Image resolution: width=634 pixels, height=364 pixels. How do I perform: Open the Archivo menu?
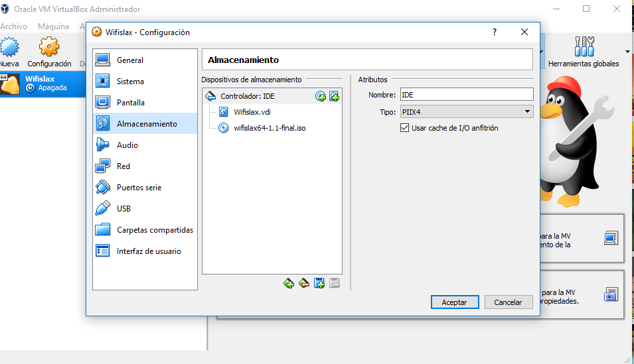click(x=13, y=27)
